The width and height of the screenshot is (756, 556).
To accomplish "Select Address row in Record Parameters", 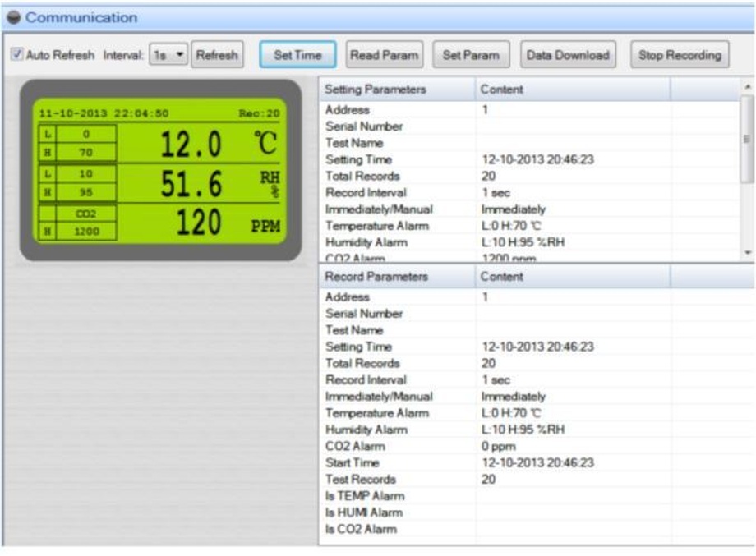I will (537, 296).
